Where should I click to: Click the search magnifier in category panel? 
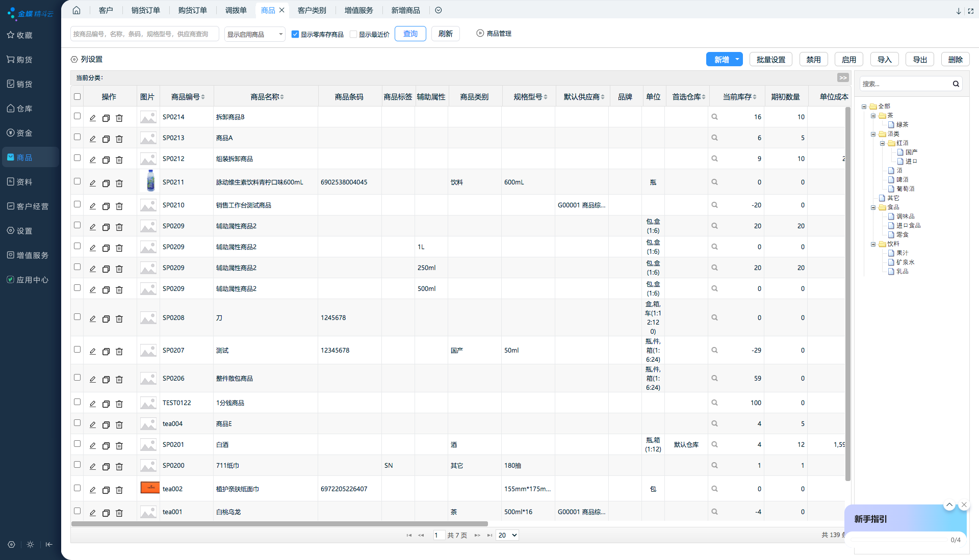[x=956, y=84]
